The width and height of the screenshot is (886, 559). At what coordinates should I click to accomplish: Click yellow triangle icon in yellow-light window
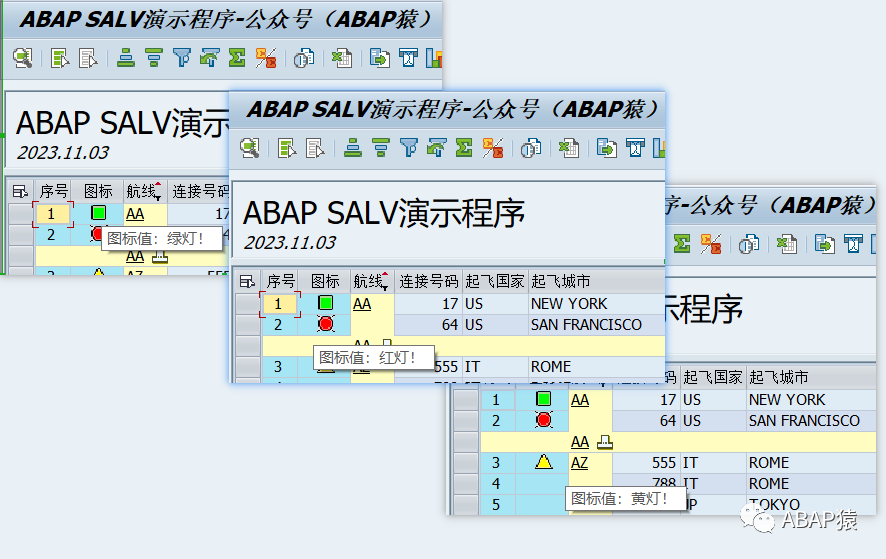[x=544, y=462]
